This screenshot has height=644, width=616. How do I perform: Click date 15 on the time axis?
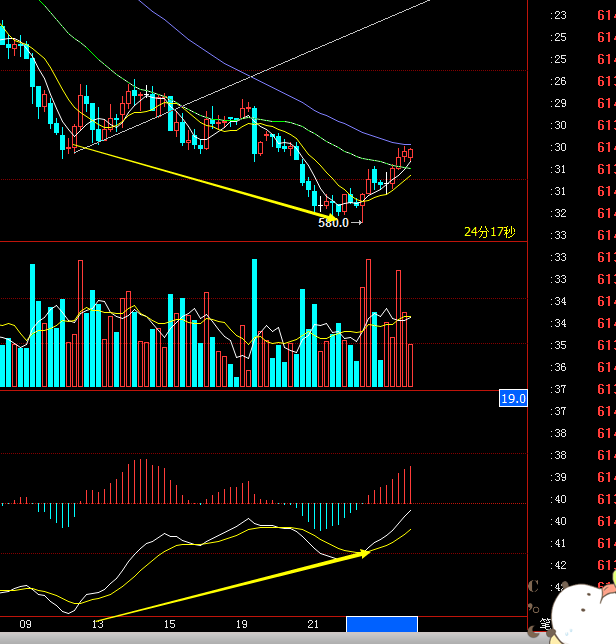170,624
